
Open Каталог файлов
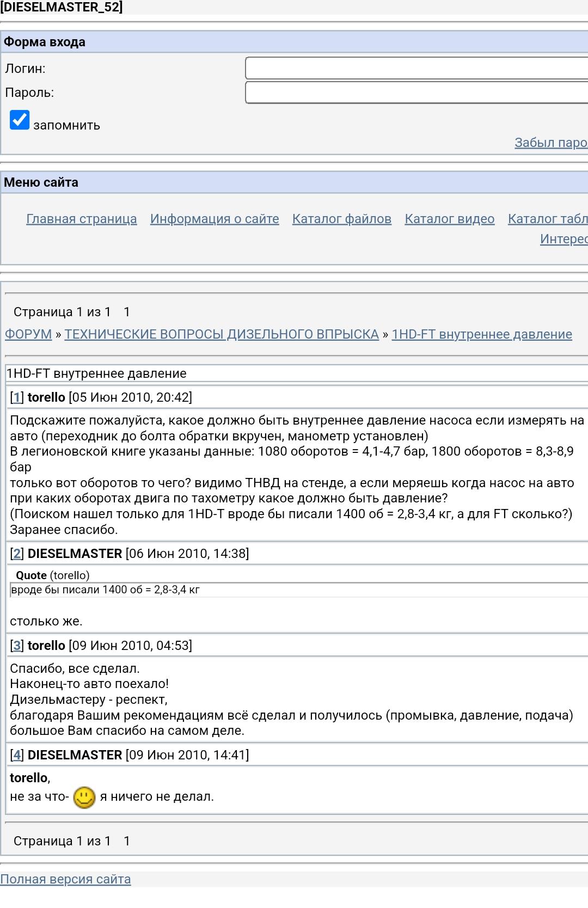[342, 219]
